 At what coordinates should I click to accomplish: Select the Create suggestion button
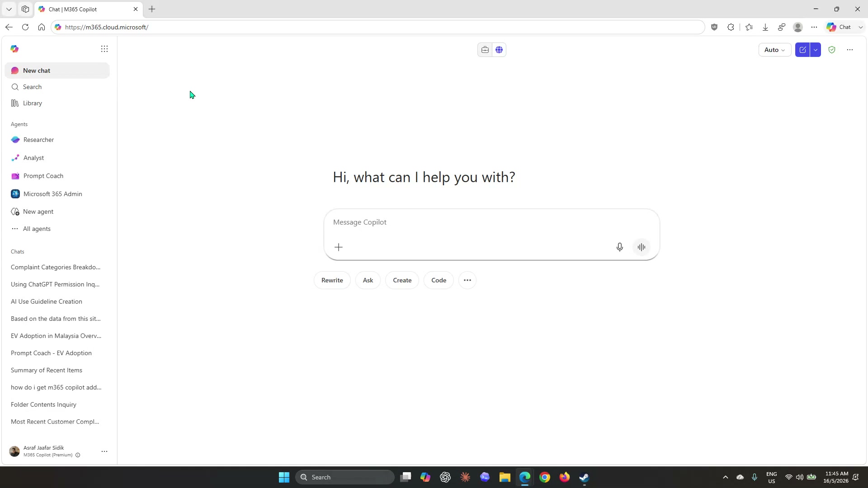coord(402,280)
